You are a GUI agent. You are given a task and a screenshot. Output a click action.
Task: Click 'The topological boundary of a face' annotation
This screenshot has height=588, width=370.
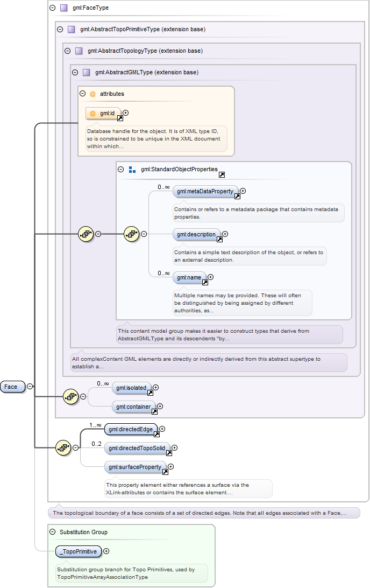tap(204, 513)
